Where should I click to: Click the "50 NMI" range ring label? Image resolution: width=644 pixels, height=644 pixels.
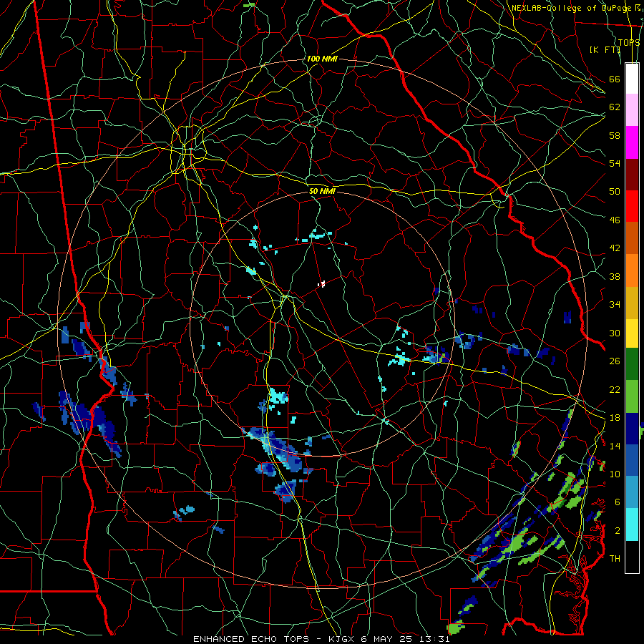[x=322, y=191]
